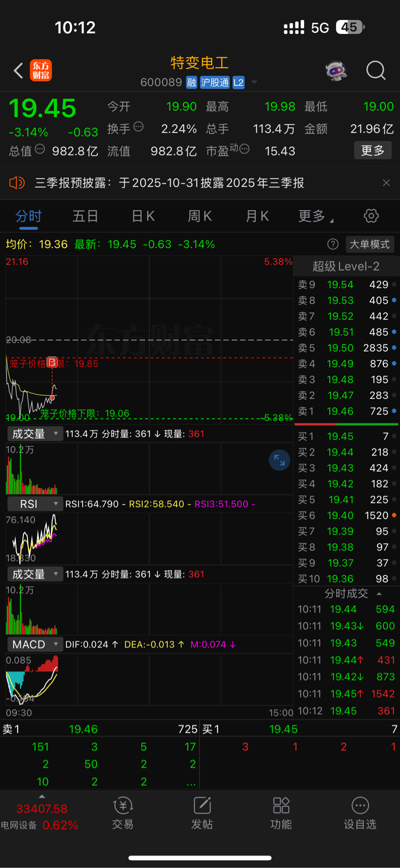Open chart settings gear icon

371,216
